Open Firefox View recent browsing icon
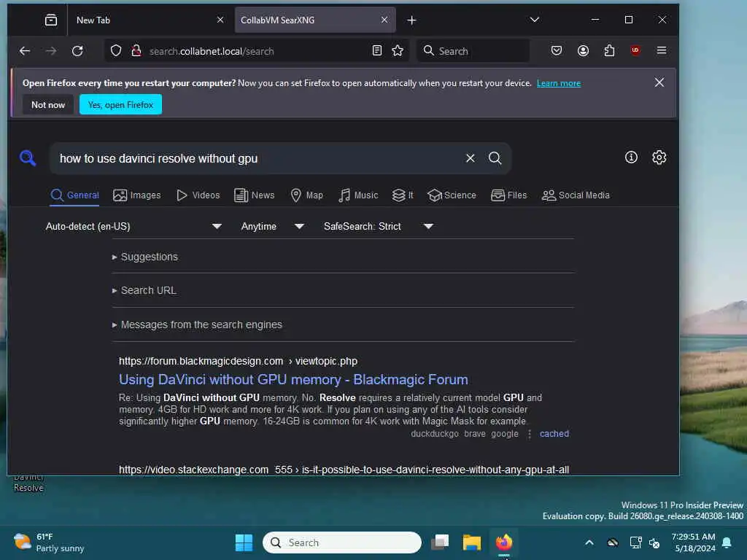Viewport: 747px width, 560px height. click(51, 20)
